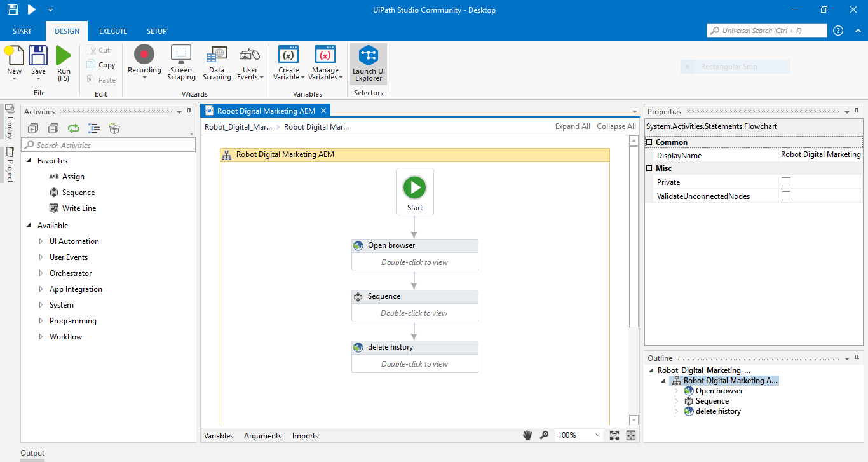
Task: Click the Search Activities box
Action: pos(109,145)
